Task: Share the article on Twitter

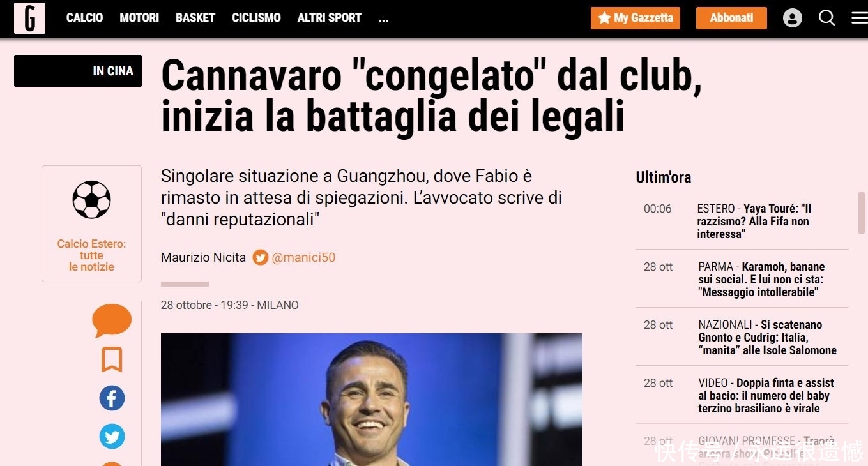Action: (112, 437)
